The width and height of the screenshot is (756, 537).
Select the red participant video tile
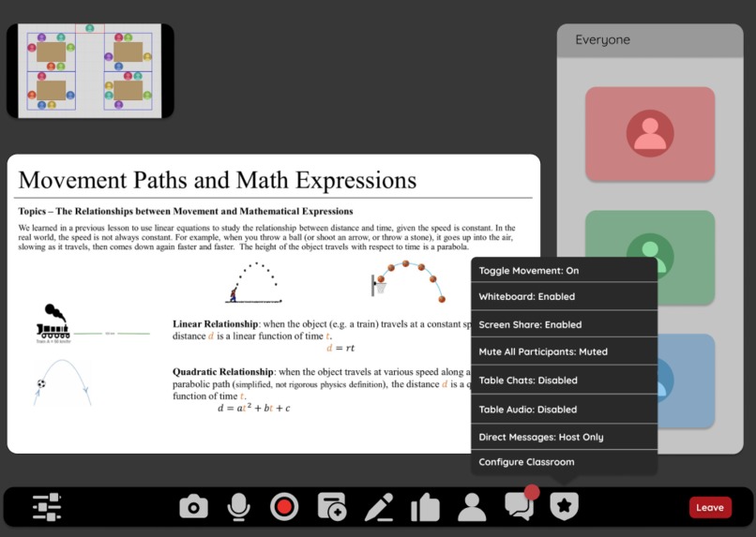pyautogui.click(x=650, y=134)
